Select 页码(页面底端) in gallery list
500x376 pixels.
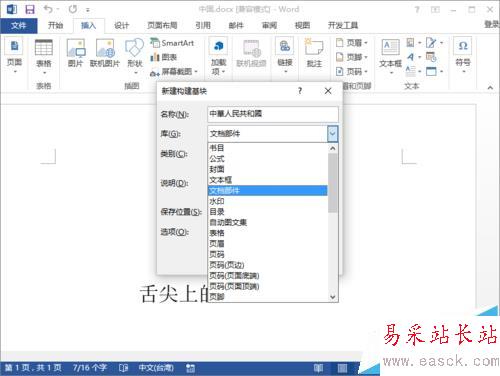(268, 276)
